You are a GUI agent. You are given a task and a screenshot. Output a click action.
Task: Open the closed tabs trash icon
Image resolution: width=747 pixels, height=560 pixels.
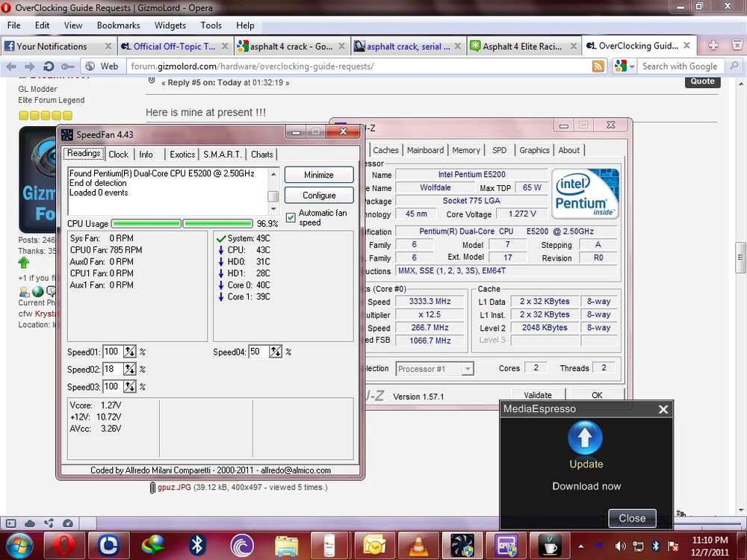737,46
